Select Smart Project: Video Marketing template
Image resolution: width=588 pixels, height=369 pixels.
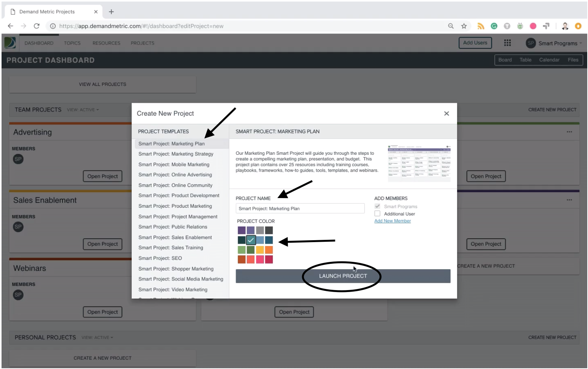pyautogui.click(x=173, y=289)
